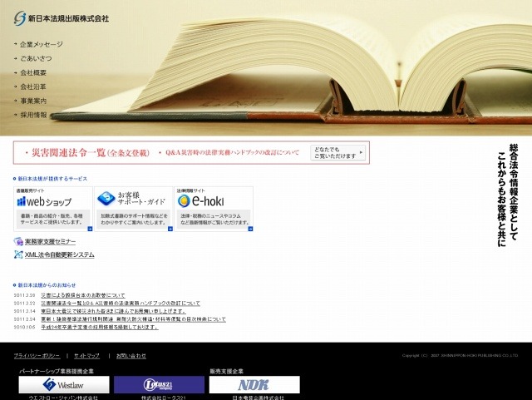
Task: Click the copyright notice in the footer
Action: point(460,356)
